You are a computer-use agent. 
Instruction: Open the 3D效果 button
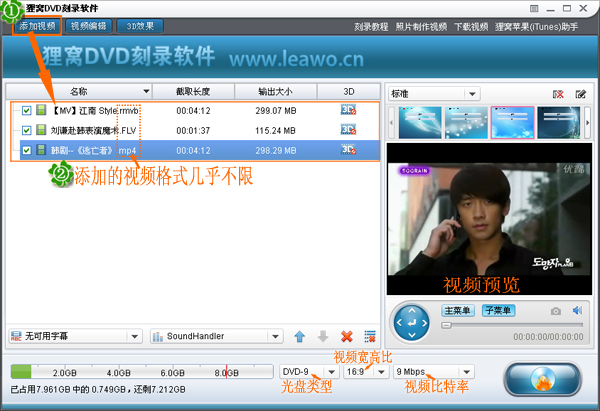(140, 26)
